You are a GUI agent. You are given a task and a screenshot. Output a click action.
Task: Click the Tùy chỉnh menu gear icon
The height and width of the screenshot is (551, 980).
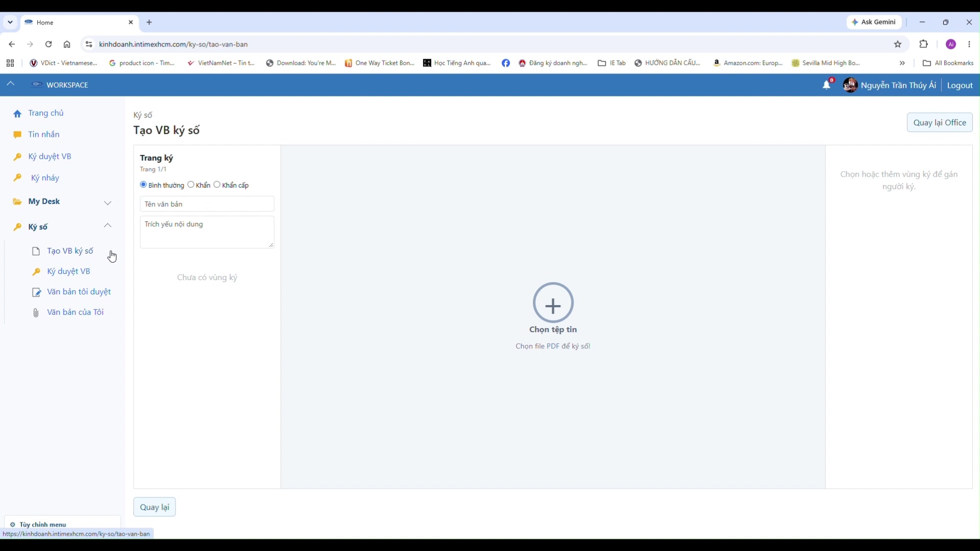click(x=13, y=524)
